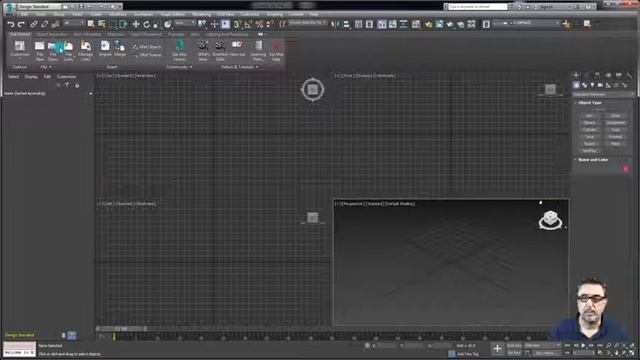Click the File Open ribbon icon
The height and width of the screenshot is (360, 640).
(53, 51)
